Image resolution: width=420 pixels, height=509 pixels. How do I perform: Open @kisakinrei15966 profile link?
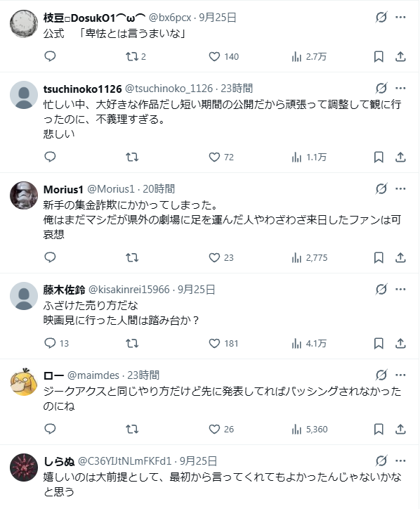tap(129, 289)
